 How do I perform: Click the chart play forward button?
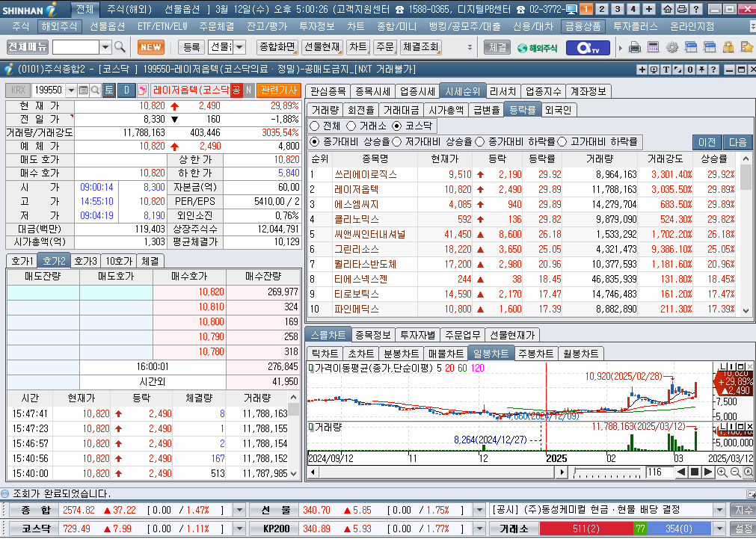pos(708,472)
